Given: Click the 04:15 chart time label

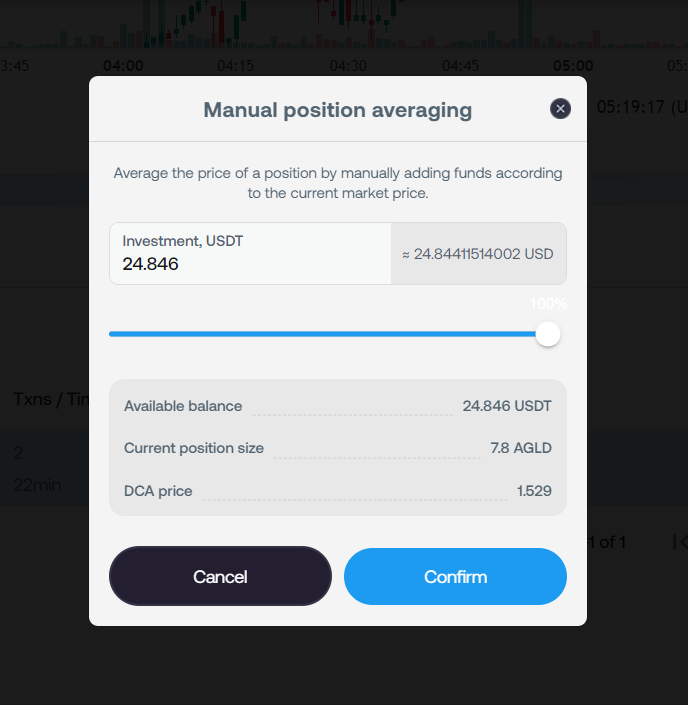Looking at the screenshot, I should (235, 66).
